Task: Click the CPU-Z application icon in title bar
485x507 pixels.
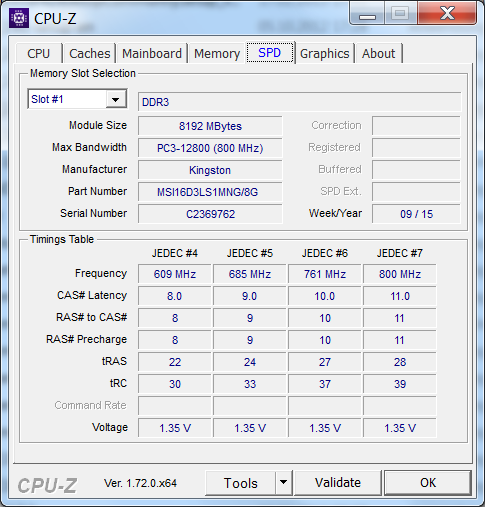Action: coord(19,18)
